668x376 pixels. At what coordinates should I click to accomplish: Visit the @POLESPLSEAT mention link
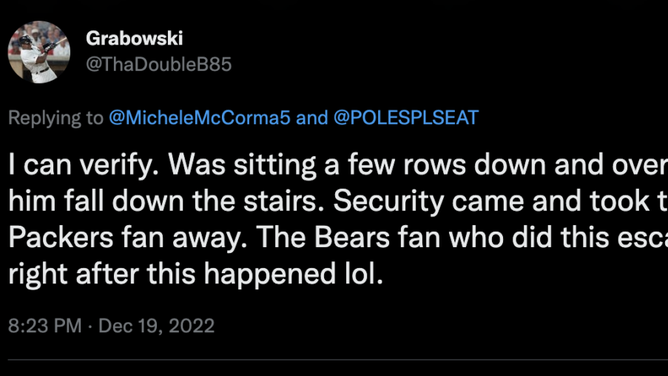click(406, 118)
